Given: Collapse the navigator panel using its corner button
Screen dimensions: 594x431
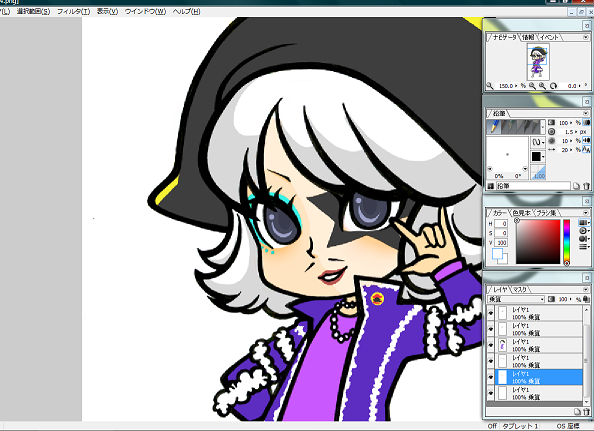Looking at the screenshot, I should (x=586, y=26).
